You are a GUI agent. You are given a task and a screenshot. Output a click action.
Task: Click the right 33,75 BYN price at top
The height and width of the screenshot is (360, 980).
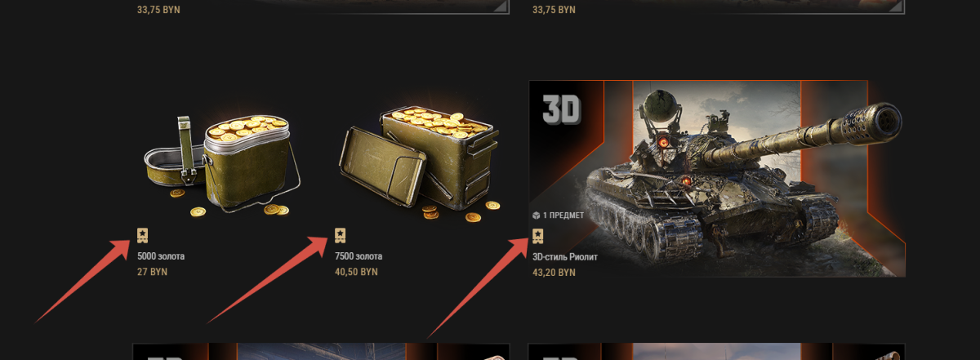coord(554,10)
